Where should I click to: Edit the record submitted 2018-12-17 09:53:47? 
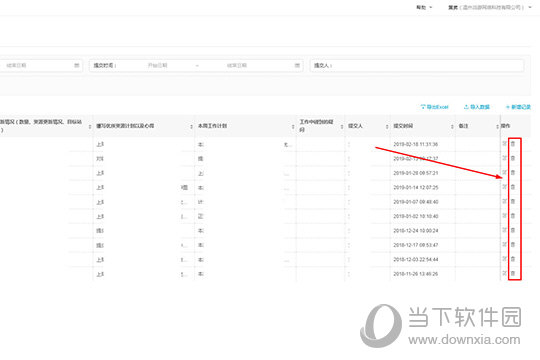pos(505,245)
